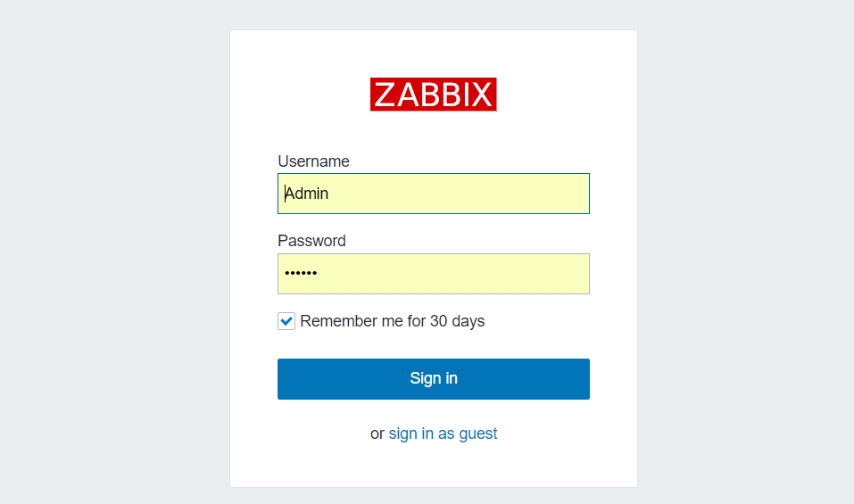Click the ZABBIX brand image at top
Screen dimensions: 854x504
tap(433, 95)
